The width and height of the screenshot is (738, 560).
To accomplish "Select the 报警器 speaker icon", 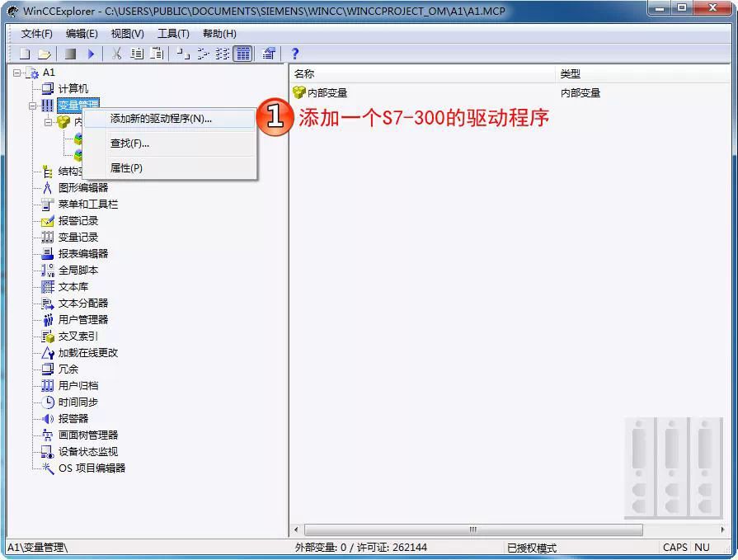I will click(x=48, y=419).
